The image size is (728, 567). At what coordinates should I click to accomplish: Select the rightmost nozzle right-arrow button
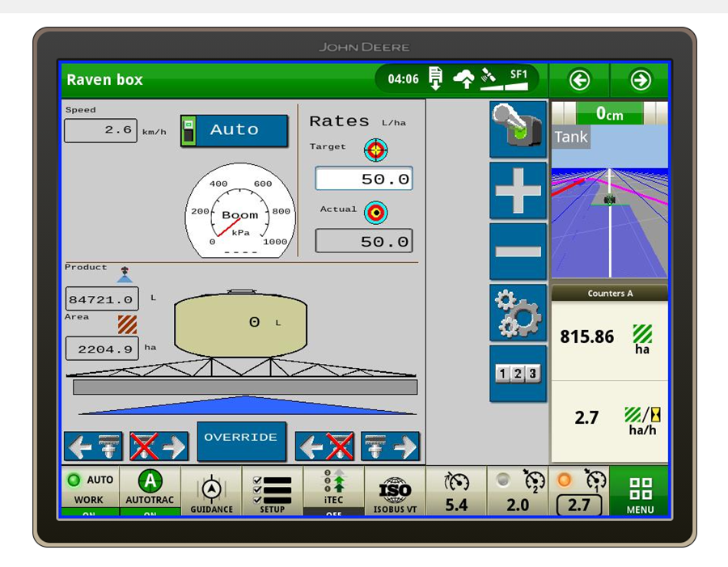pyautogui.click(x=390, y=446)
